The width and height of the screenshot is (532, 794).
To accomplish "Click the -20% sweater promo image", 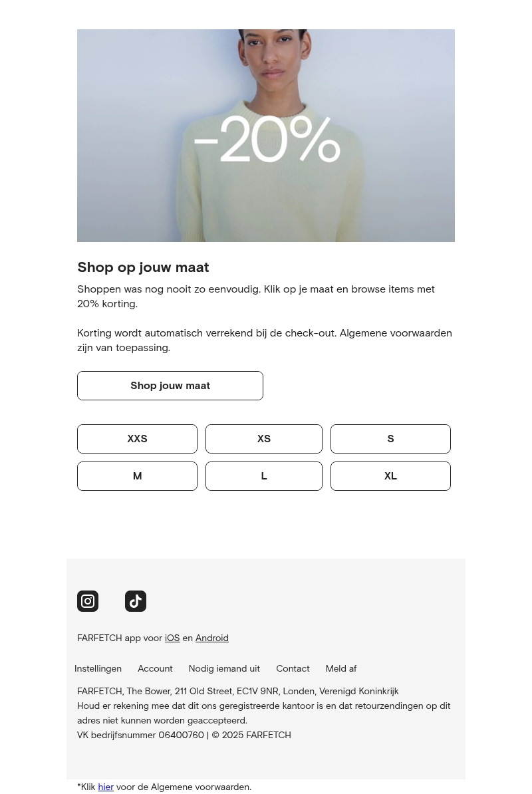I will (266, 136).
